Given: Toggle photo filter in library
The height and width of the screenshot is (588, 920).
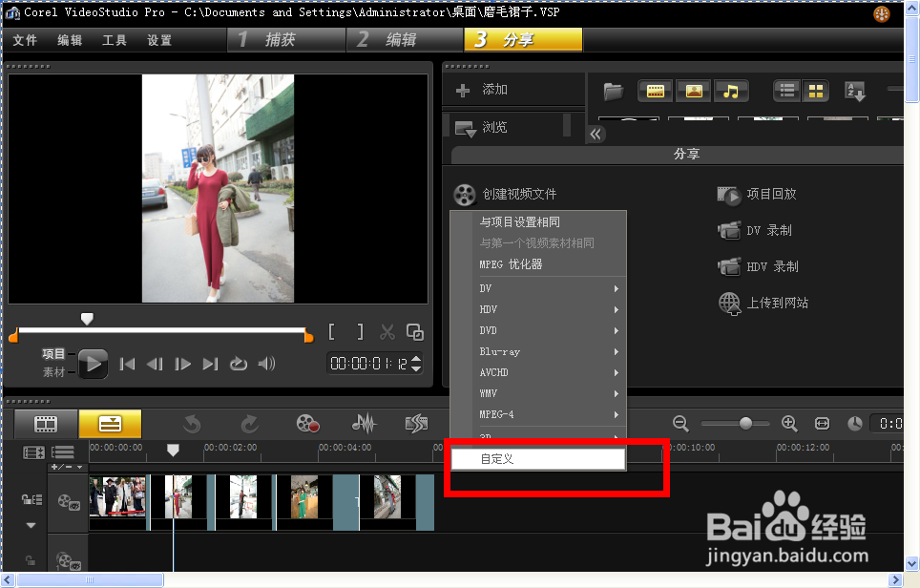Looking at the screenshot, I should pos(694,91).
